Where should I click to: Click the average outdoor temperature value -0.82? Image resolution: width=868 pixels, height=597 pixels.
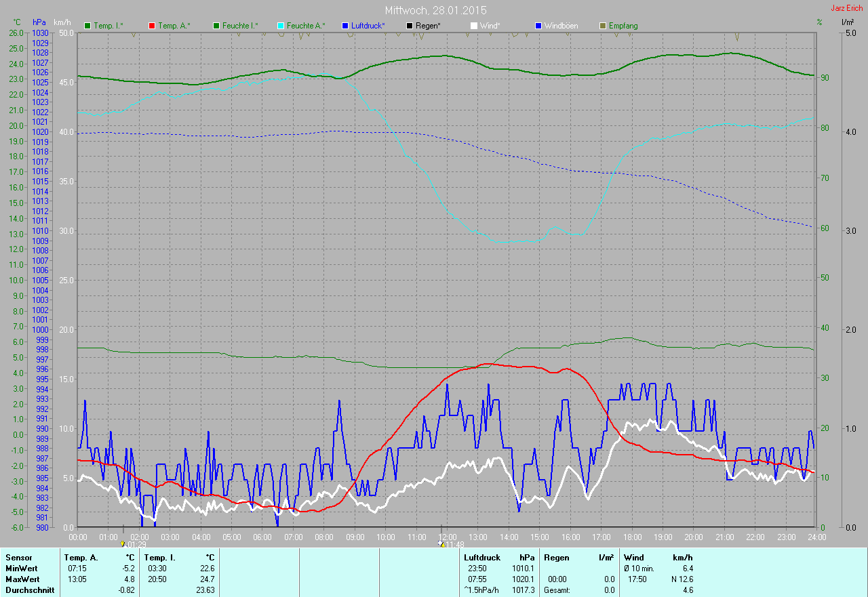click(x=126, y=590)
